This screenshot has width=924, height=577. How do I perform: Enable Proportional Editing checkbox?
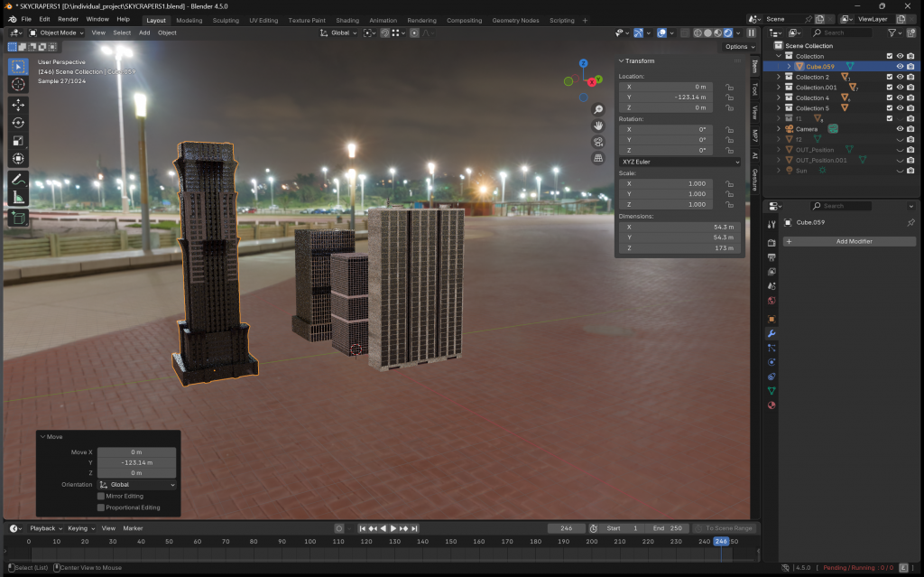tap(101, 507)
